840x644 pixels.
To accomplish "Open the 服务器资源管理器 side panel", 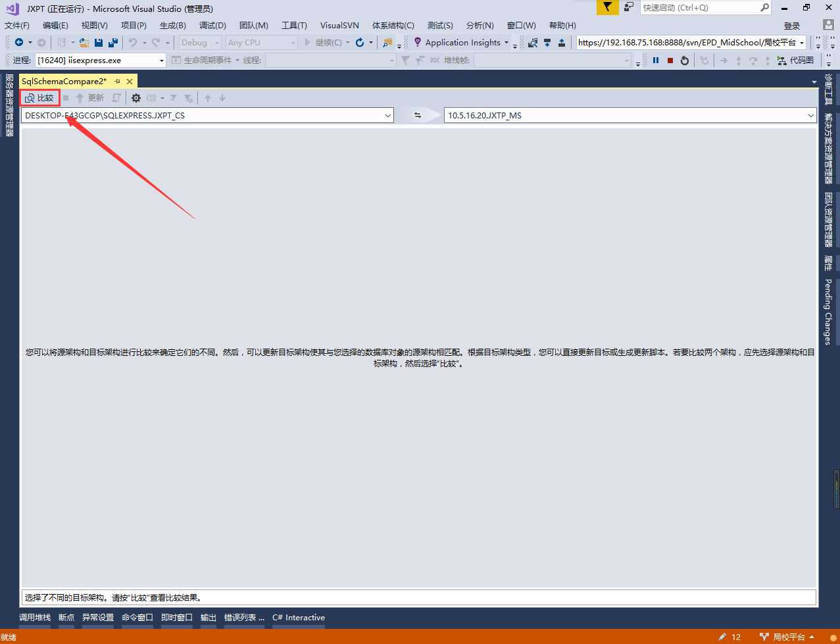I will click(x=9, y=105).
